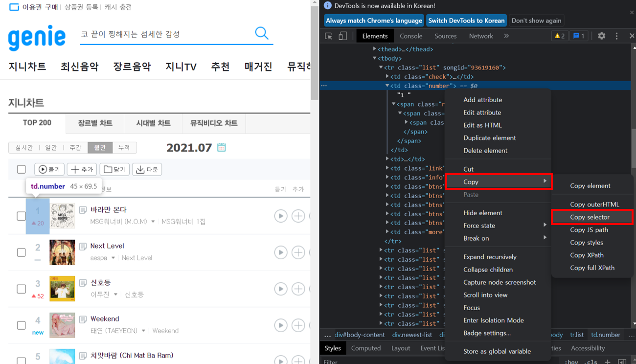
Task: Switch to the Console tab
Action: [410, 36]
